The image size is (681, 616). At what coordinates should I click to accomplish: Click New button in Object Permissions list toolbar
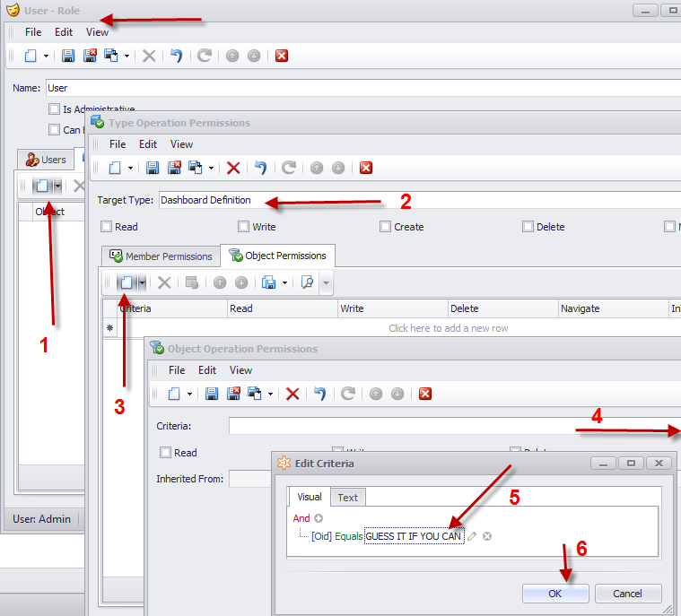[x=127, y=282]
